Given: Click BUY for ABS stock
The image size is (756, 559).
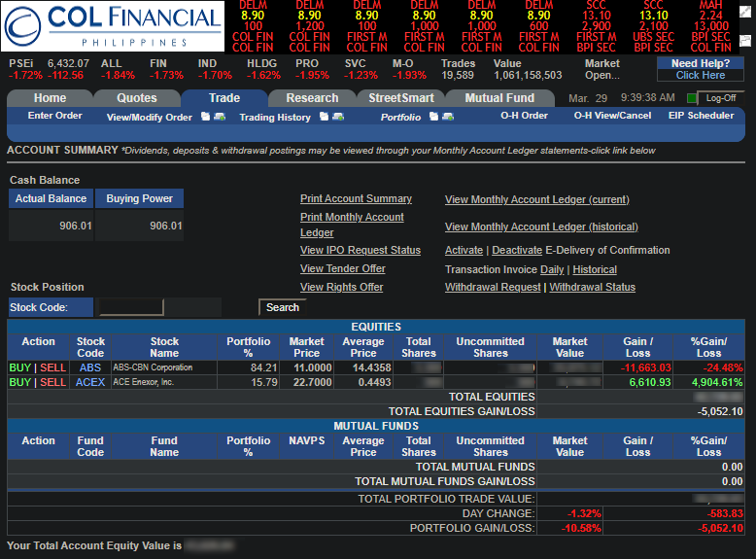Looking at the screenshot, I should coord(20,367).
